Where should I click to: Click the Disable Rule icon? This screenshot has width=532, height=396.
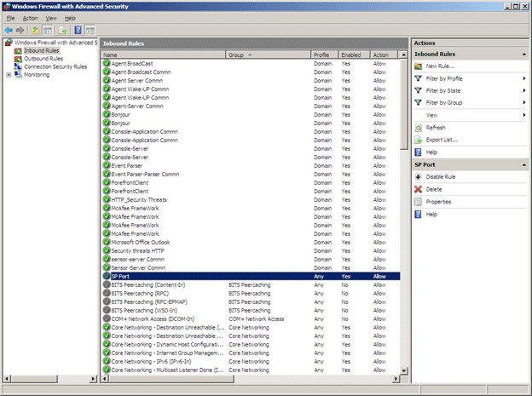pyautogui.click(x=418, y=176)
